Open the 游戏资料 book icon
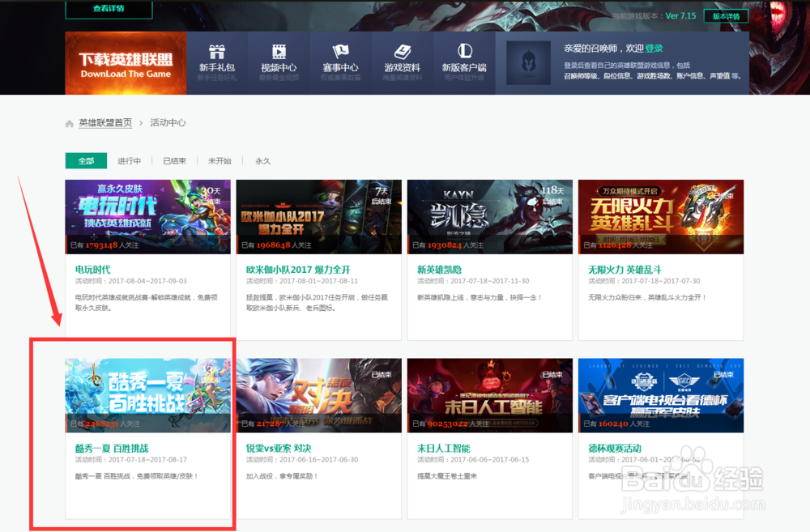The image size is (810, 532). coord(403,52)
